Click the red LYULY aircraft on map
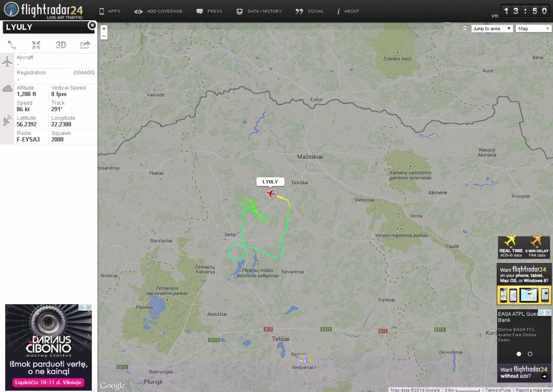Screen dimensions: 553x392 coord(271,193)
